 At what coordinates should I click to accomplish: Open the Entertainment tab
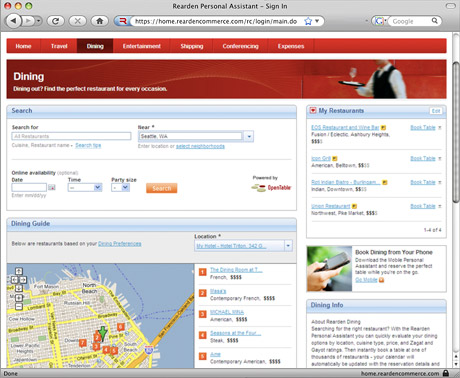(x=142, y=46)
